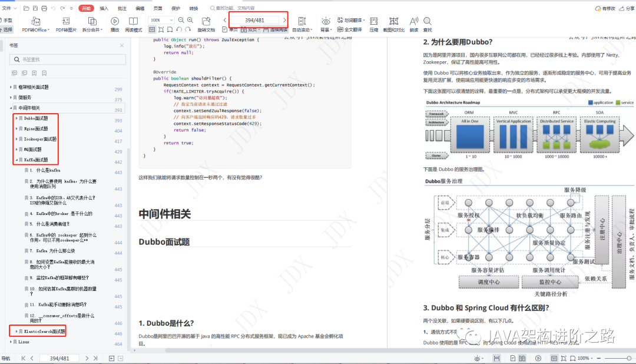
Task: Click the delete bookmark icon in panel
Action: coord(44,73)
